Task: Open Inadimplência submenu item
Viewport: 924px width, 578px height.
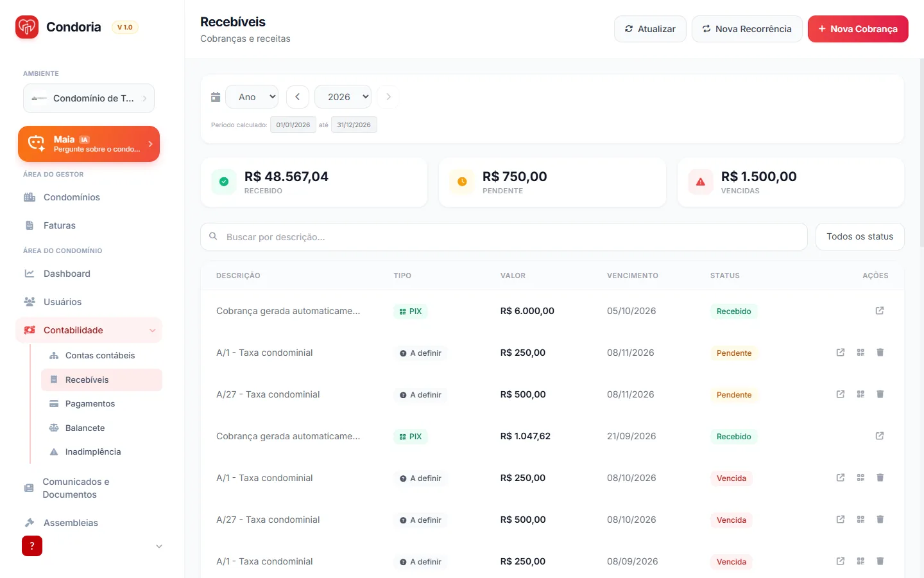Action: click(x=101, y=451)
